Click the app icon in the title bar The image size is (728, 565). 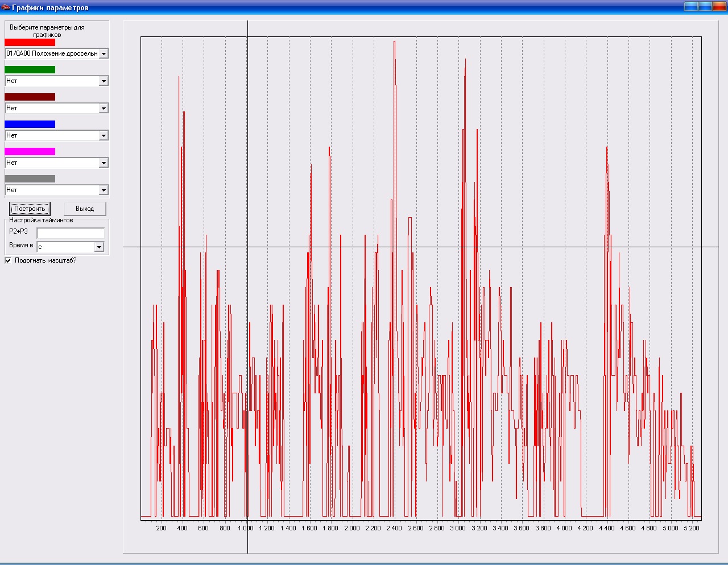click(x=6, y=7)
